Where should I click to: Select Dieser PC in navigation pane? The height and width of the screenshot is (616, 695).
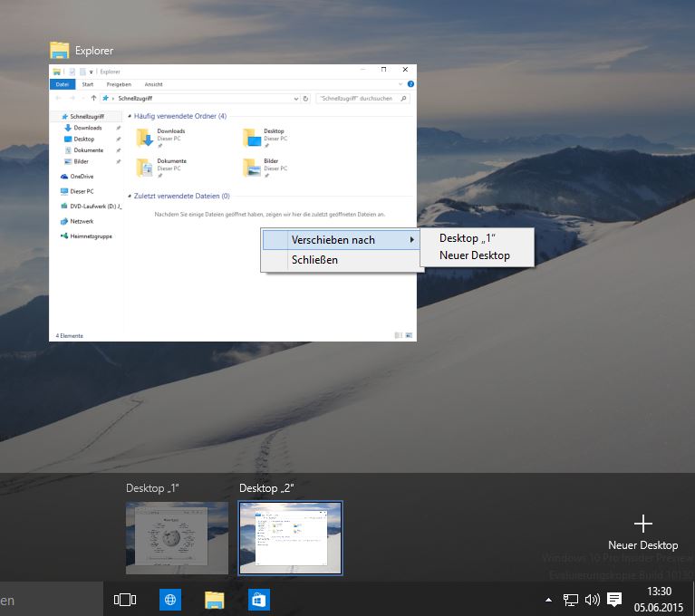click(82, 191)
